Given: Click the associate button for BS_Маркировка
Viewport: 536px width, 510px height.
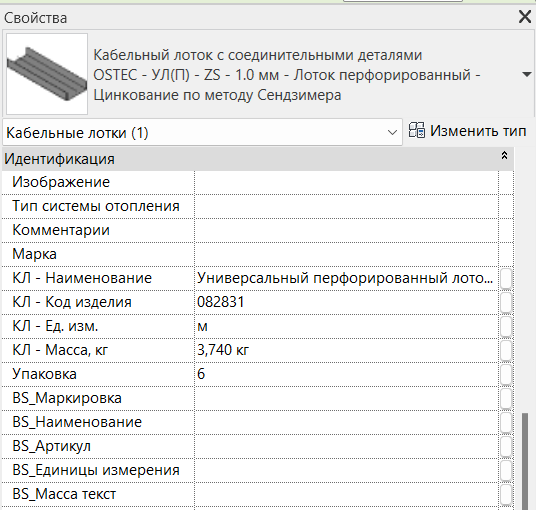Looking at the screenshot, I should click(506, 399).
